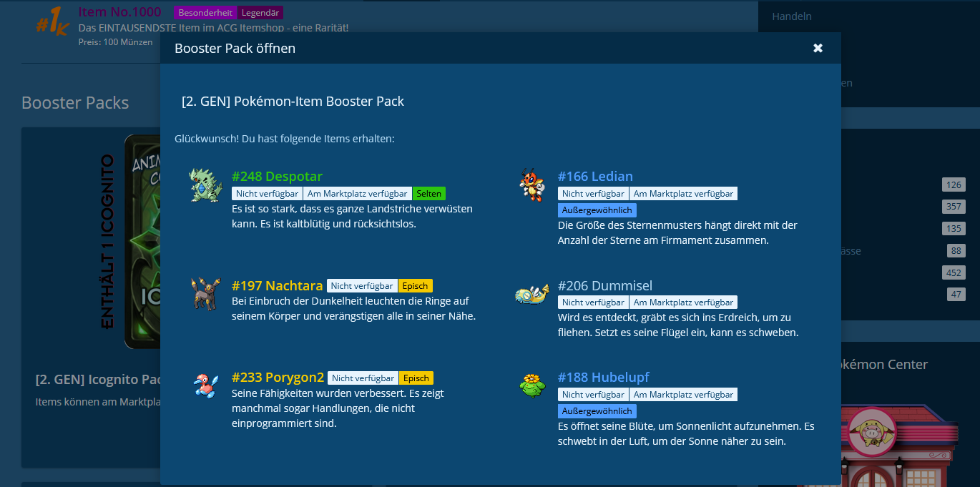
Task: Click the #1k item icon
Action: pyautogui.click(x=52, y=22)
